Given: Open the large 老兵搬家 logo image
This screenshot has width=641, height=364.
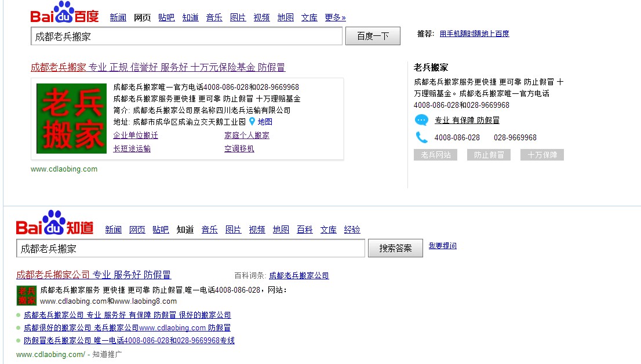Looking at the screenshot, I should pos(71,118).
